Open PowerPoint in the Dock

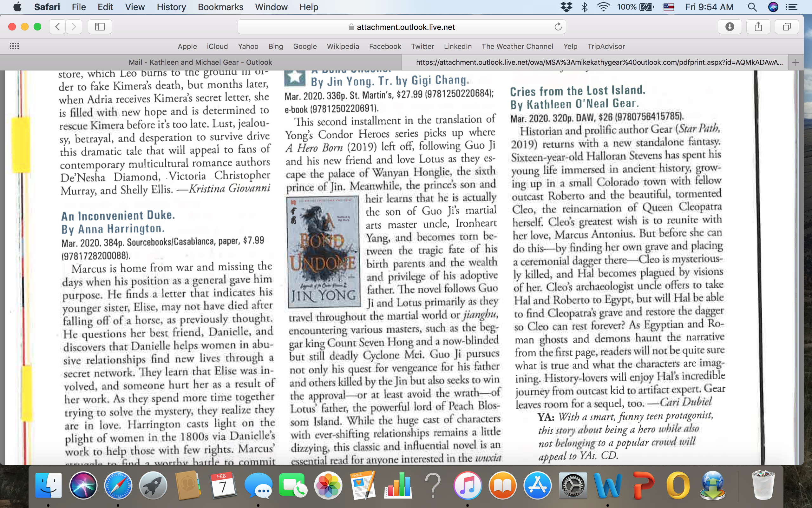643,485
